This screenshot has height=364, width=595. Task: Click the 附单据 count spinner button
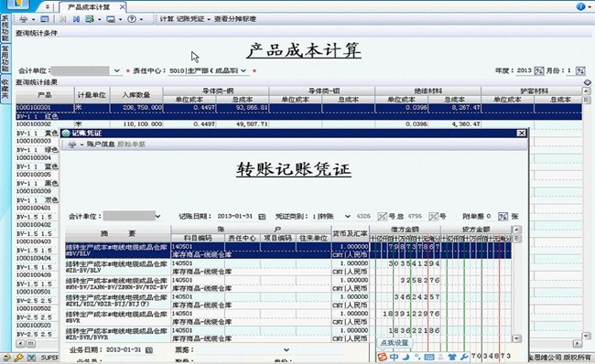point(503,217)
